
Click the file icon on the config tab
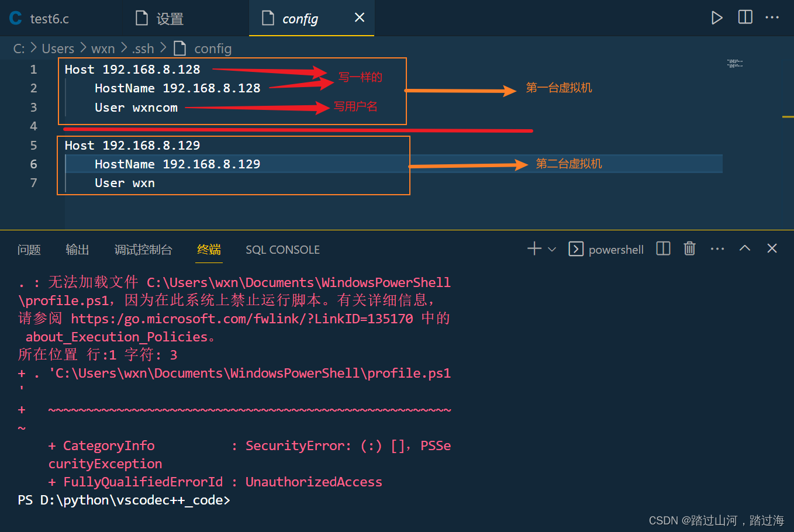268,18
